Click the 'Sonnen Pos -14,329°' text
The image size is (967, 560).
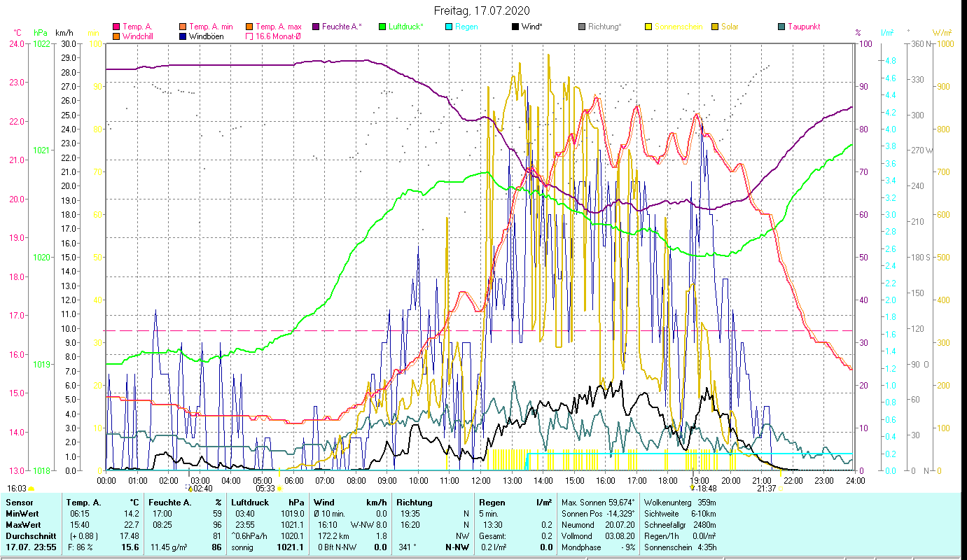pos(598,514)
